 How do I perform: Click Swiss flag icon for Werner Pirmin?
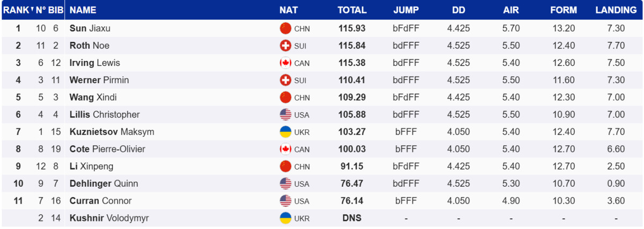[286, 80]
